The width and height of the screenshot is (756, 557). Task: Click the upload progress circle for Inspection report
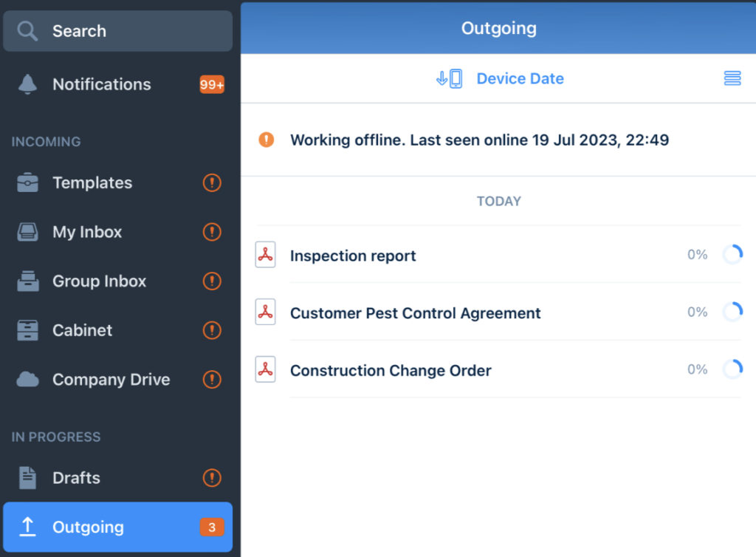click(x=732, y=255)
